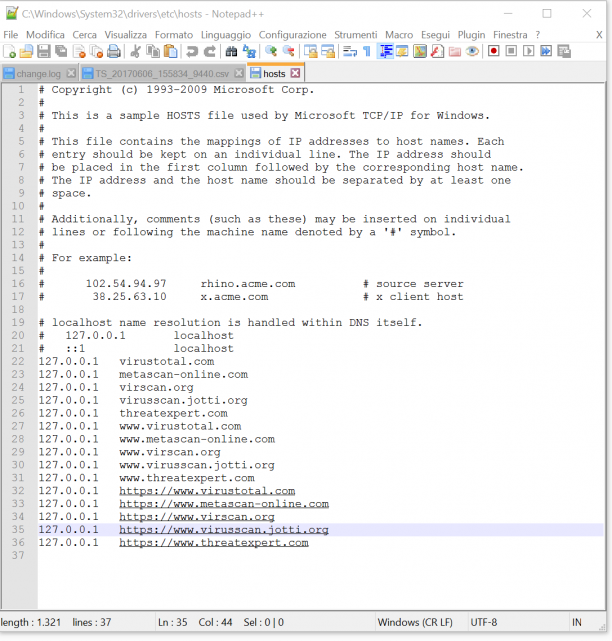Start macro recording with red dot icon

(493, 52)
